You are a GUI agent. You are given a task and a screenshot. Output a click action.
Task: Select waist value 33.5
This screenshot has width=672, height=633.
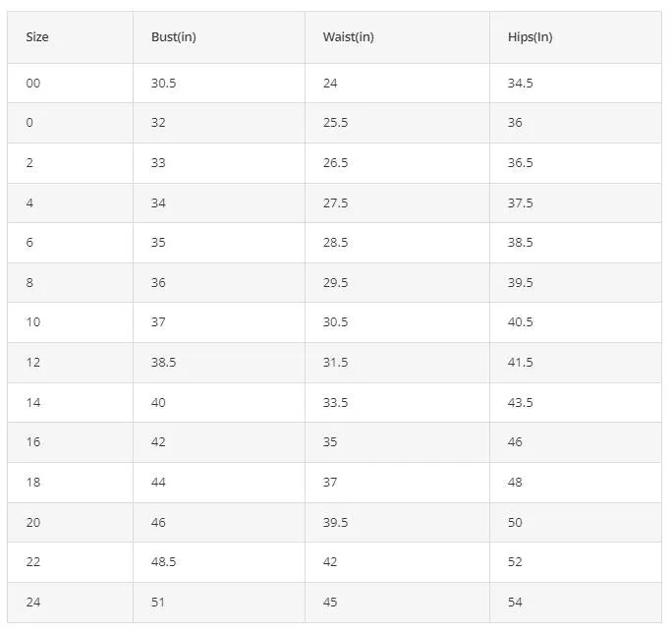(335, 403)
